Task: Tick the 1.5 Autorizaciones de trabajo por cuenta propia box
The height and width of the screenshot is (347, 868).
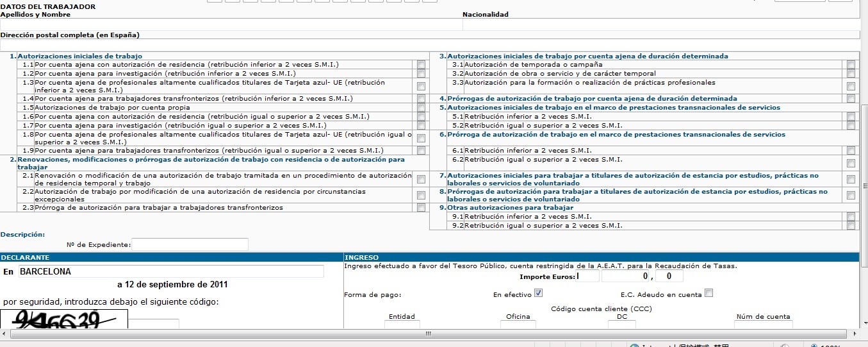Action: tap(421, 107)
